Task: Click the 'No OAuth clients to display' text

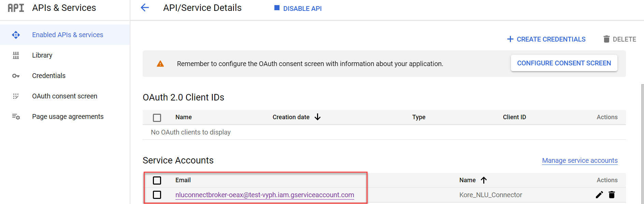Action: [191, 132]
